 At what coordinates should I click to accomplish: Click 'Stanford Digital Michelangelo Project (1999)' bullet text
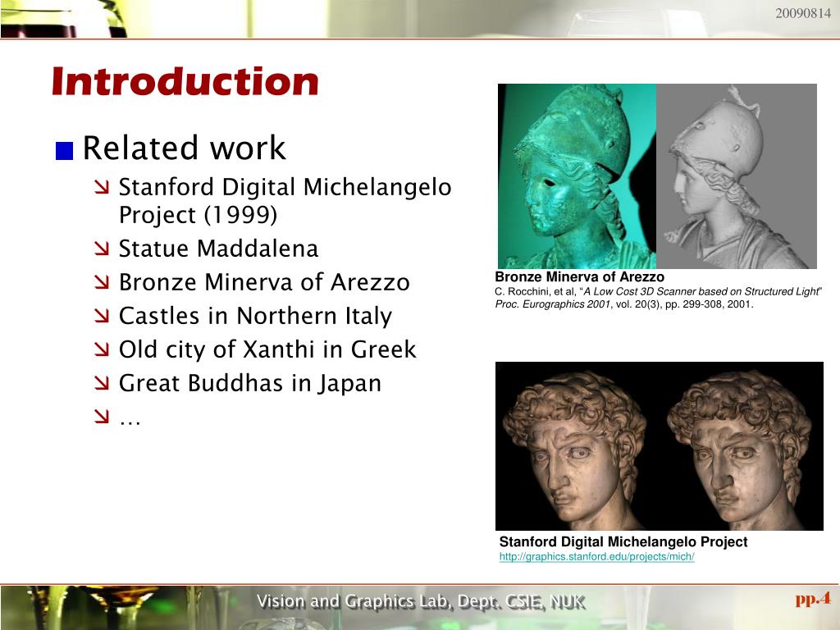(285, 201)
